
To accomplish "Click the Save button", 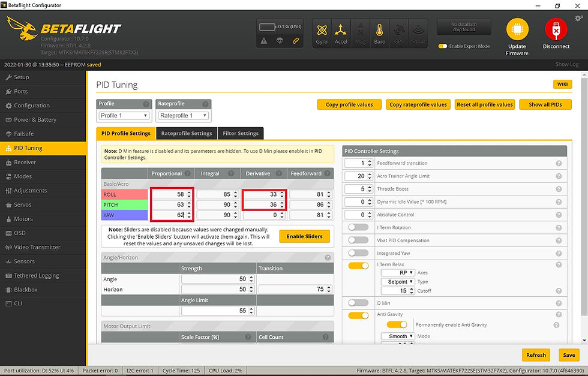I will tap(569, 355).
